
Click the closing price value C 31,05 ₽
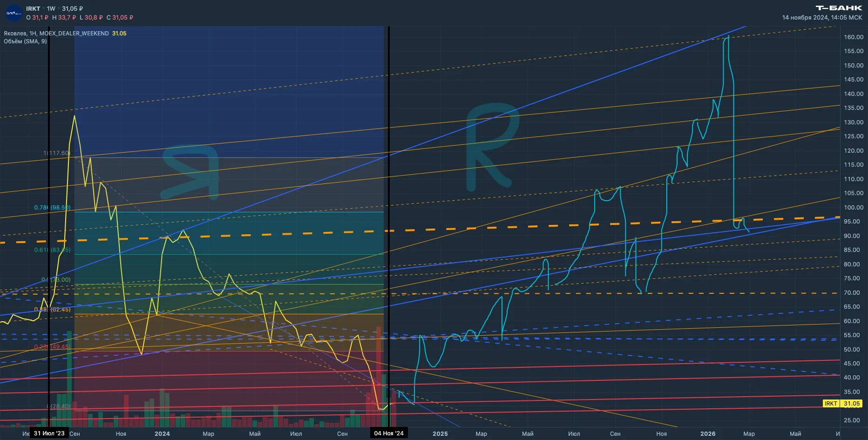pyautogui.click(x=120, y=17)
